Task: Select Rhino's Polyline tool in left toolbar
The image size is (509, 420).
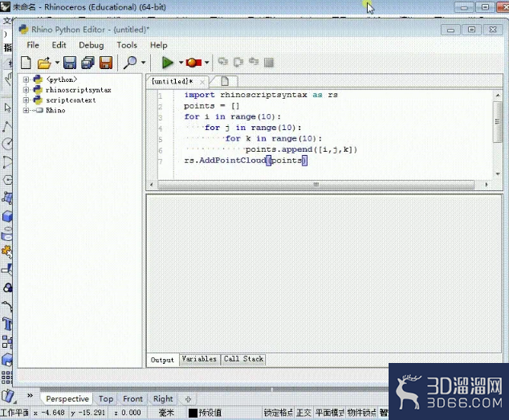Action: tap(7, 126)
